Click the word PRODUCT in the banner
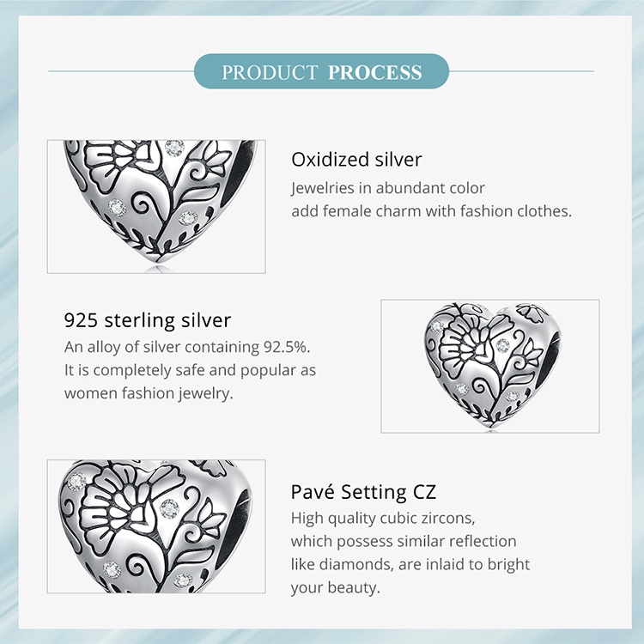Image resolution: width=644 pixels, height=644 pixels. pos(270,72)
